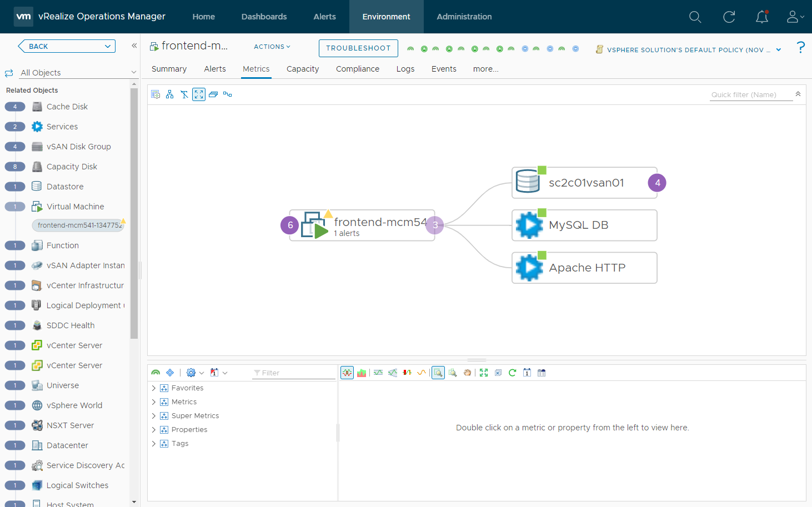
Task: Select the pan hand tool in chart toolbar
Action: click(467, 373)
